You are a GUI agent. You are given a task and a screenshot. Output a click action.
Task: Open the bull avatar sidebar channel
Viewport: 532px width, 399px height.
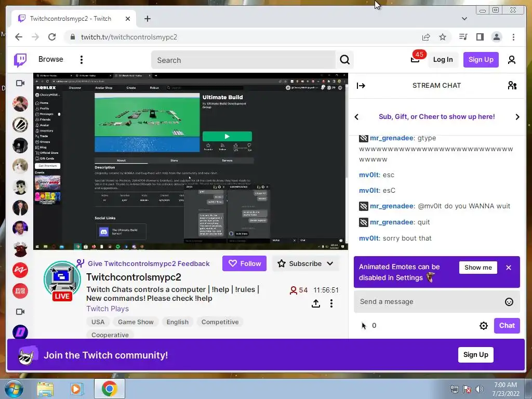pos(20,249)
